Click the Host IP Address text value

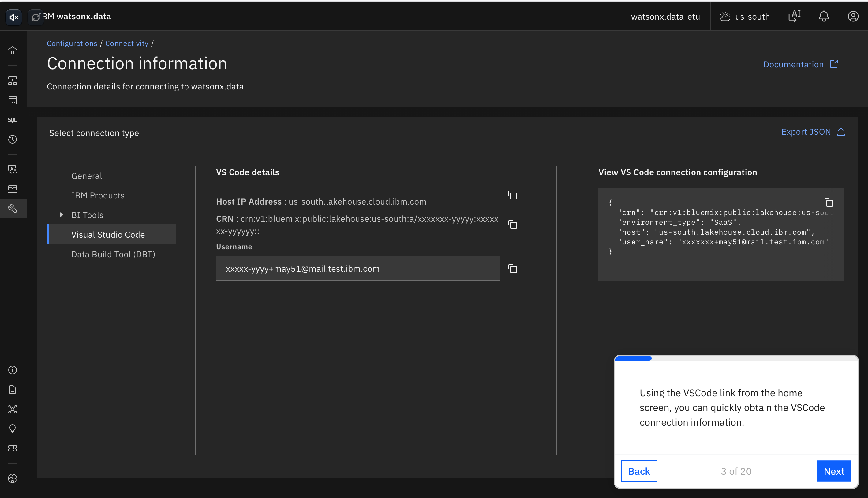point(357,202)
